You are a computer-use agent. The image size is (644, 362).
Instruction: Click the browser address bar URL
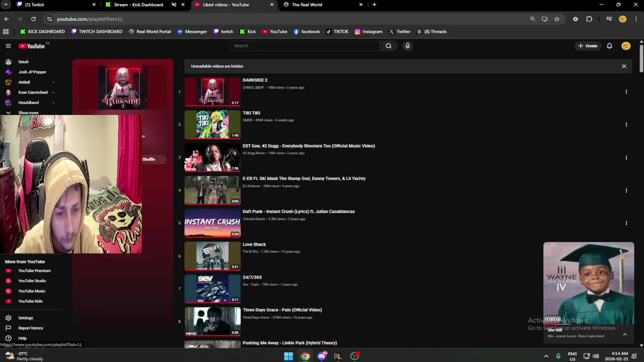pyautogui.click(x=90, y=19)
